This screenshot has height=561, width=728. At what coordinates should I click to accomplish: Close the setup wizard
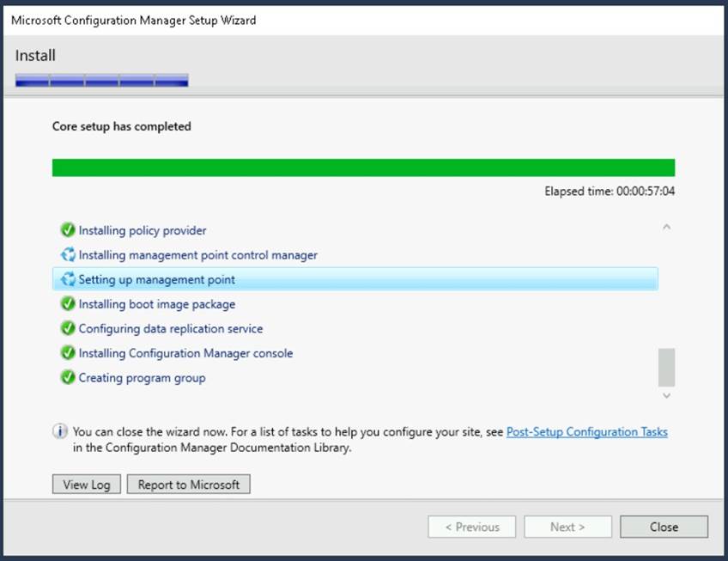click(664, 527)
